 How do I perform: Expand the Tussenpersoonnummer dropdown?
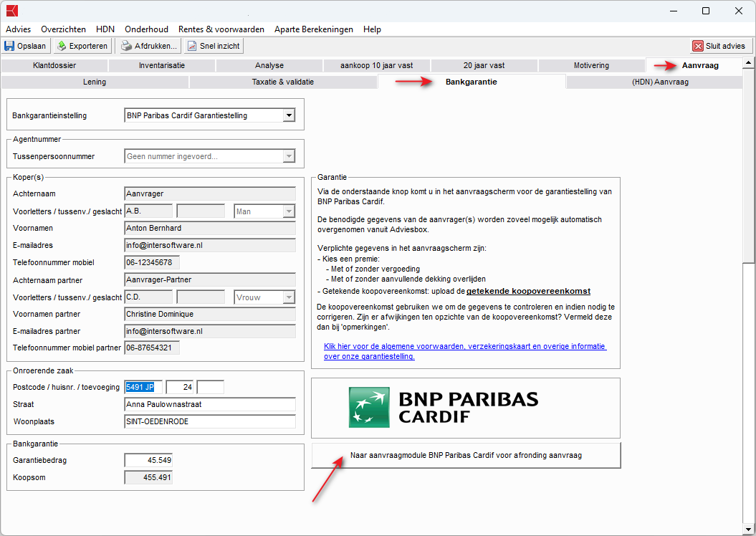click(289, 156)
